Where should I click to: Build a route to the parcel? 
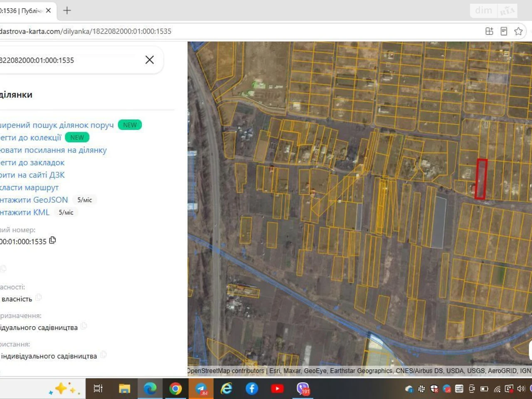click(x=29, y=187)
